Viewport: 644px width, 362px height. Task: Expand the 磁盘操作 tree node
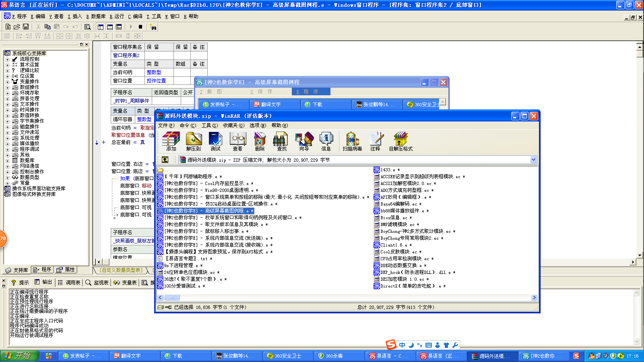[x=7, y=127]
